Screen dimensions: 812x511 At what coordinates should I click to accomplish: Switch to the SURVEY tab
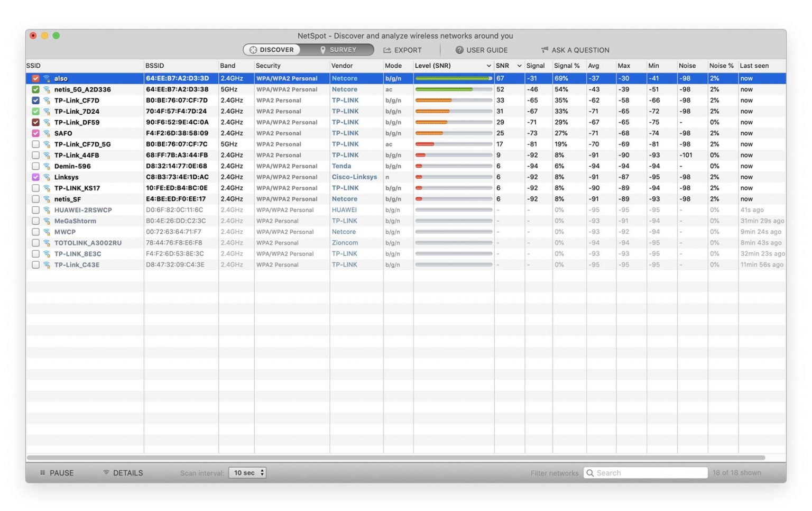point(342,49)
